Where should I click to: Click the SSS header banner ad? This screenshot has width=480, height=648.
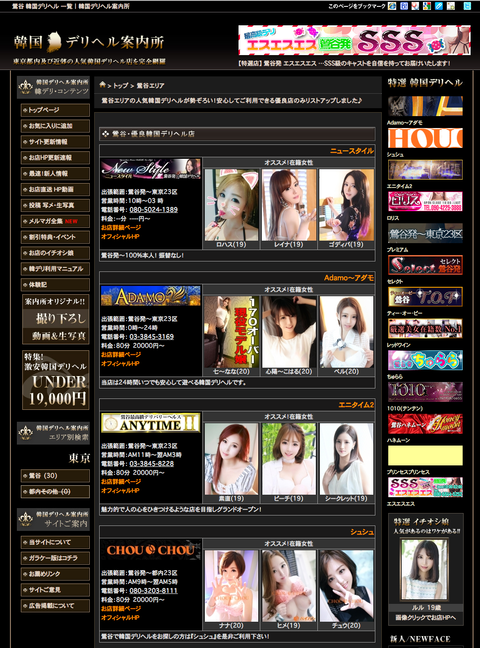[x=354, y=40]
